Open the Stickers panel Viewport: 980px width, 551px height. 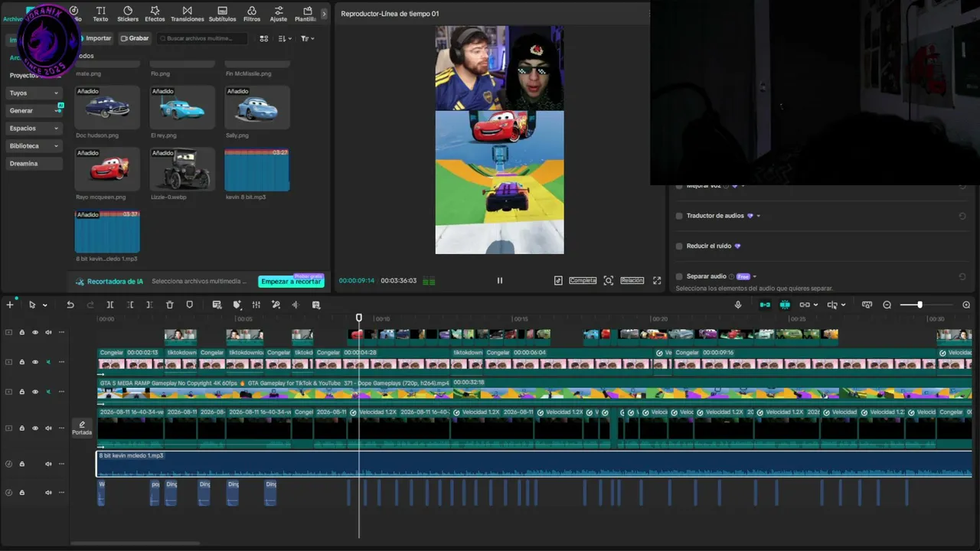[x=128, y=14]
